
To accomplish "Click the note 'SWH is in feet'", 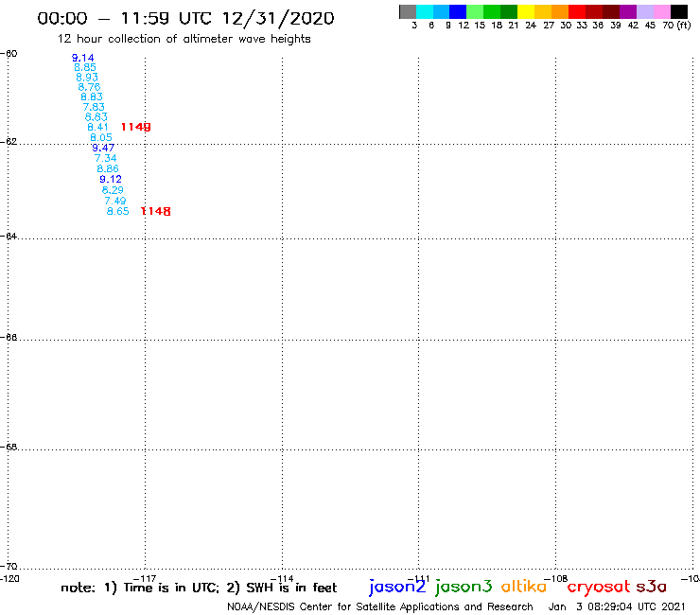I will click(291, 588).
